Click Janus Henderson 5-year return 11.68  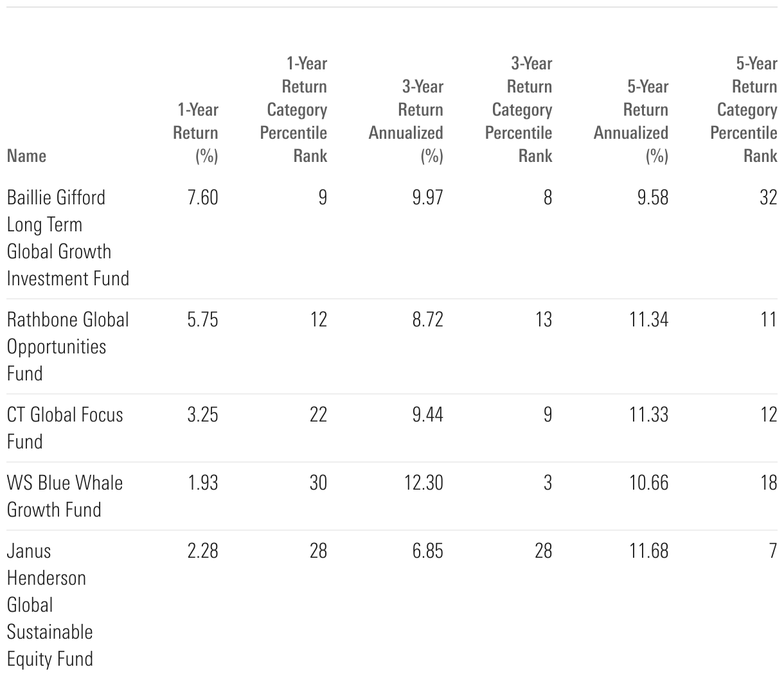pos(649,551)
